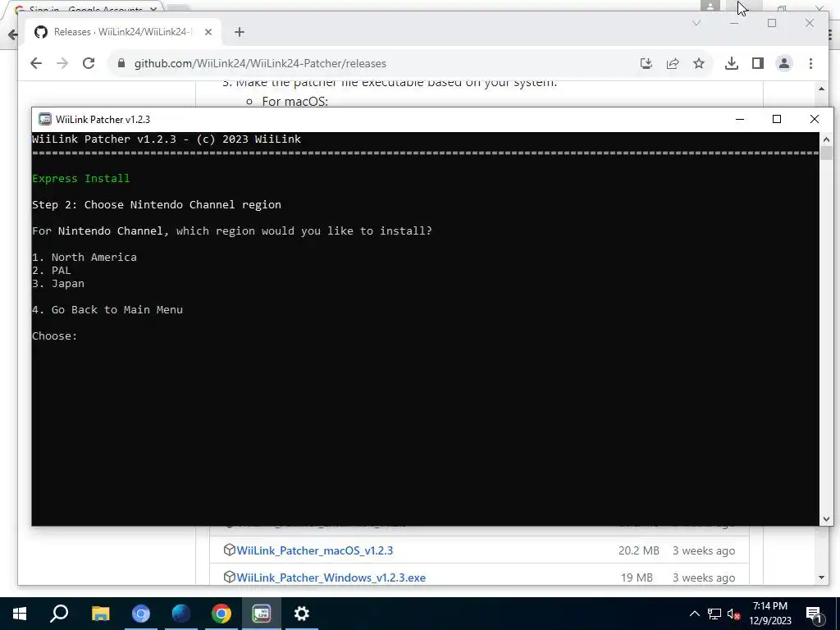This screenshot has width=840, height=630.
Task: Click package icon beside Windows exe asset
Action: [x=230, y=577]
